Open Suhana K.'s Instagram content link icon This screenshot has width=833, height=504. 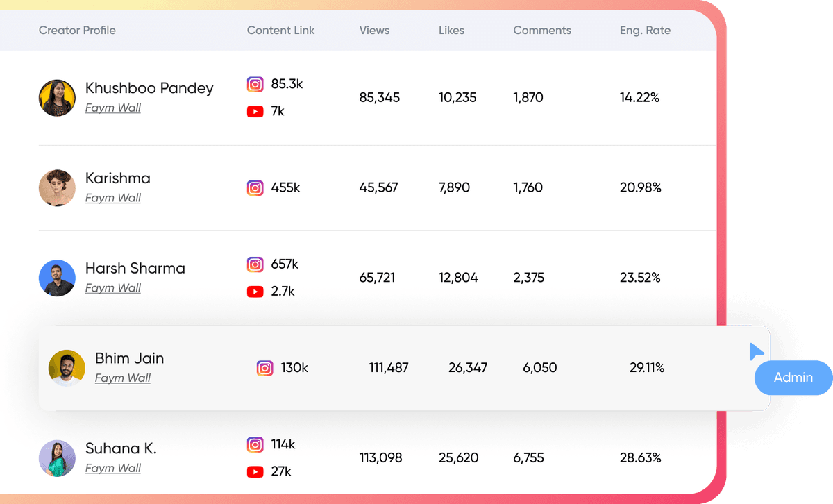point(255,444)
